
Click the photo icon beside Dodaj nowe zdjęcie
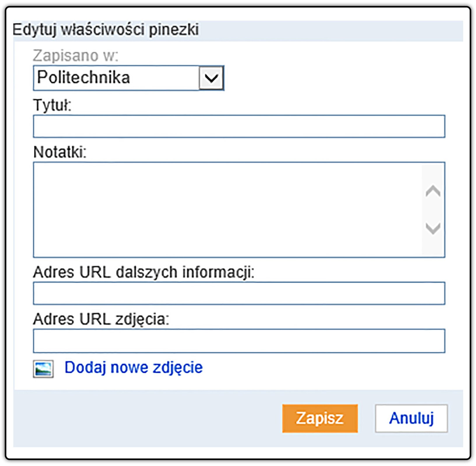tap(43, 369)
